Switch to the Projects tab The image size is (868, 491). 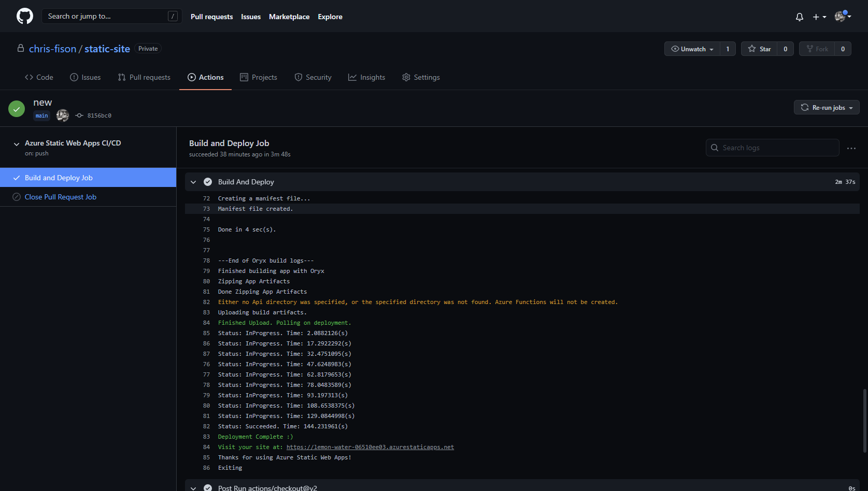click(x=259, y=77)
